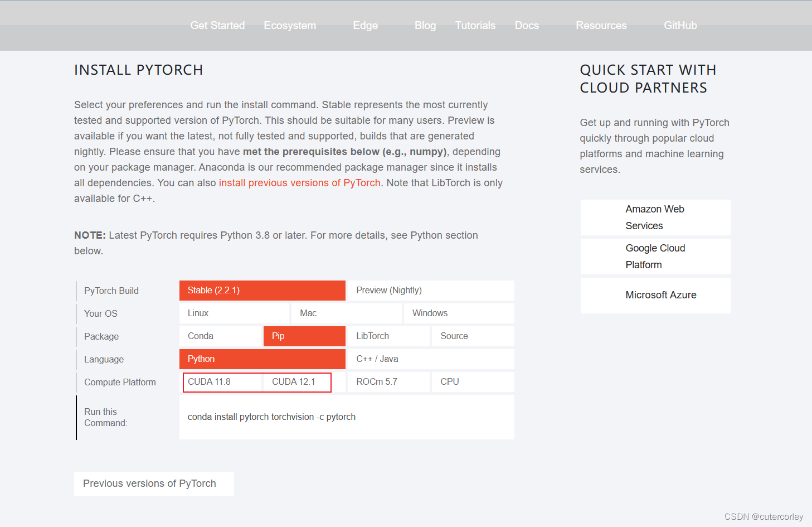Select the Preview (Nightly) build option
The image size is (812, 527).
[431, 291]
